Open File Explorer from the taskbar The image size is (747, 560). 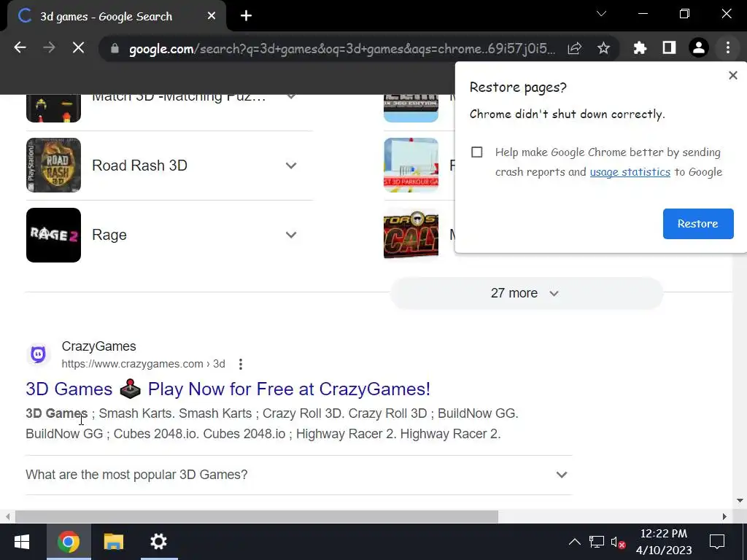pyautogui.click(x=113, y=542)
